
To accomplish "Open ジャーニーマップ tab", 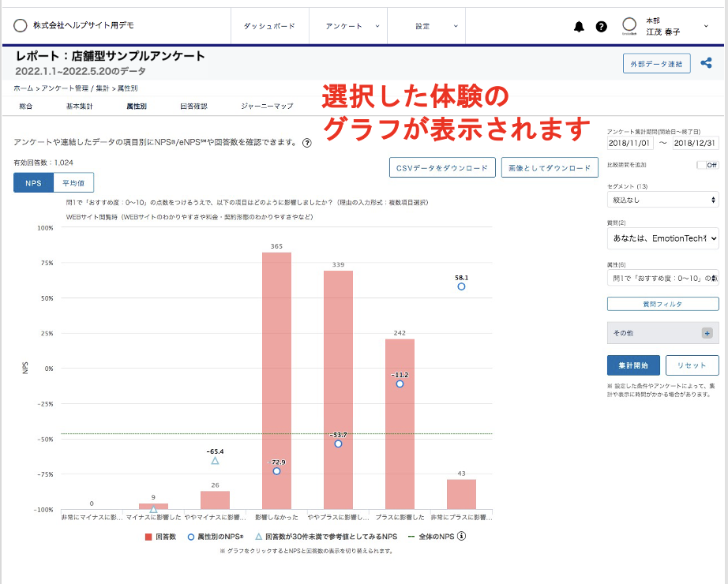I will pos(267,107).
